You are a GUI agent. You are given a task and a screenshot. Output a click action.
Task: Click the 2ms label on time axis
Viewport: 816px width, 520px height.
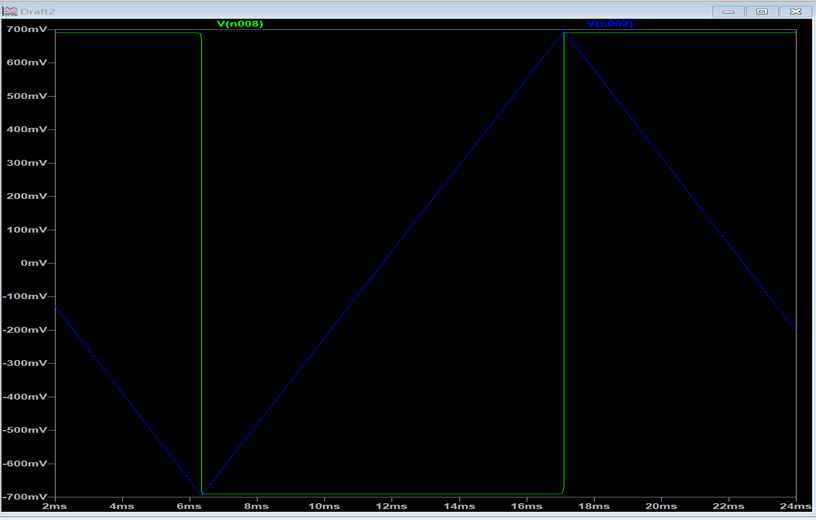(56, 507)
